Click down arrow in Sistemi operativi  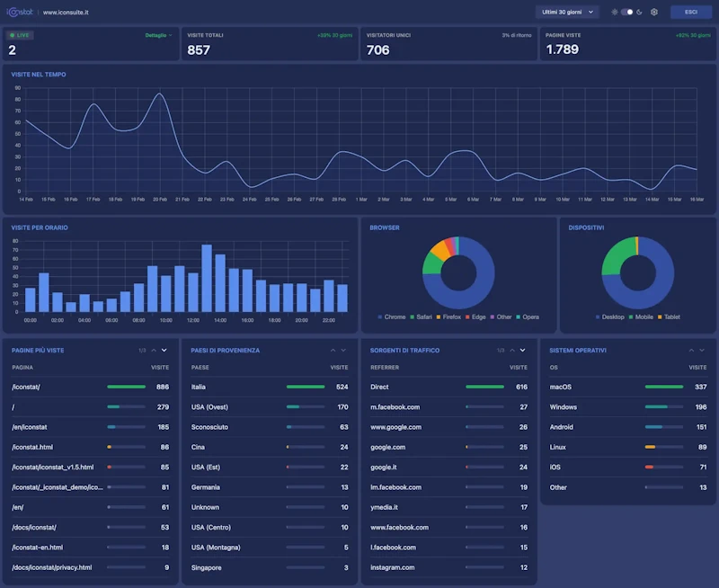702,350
